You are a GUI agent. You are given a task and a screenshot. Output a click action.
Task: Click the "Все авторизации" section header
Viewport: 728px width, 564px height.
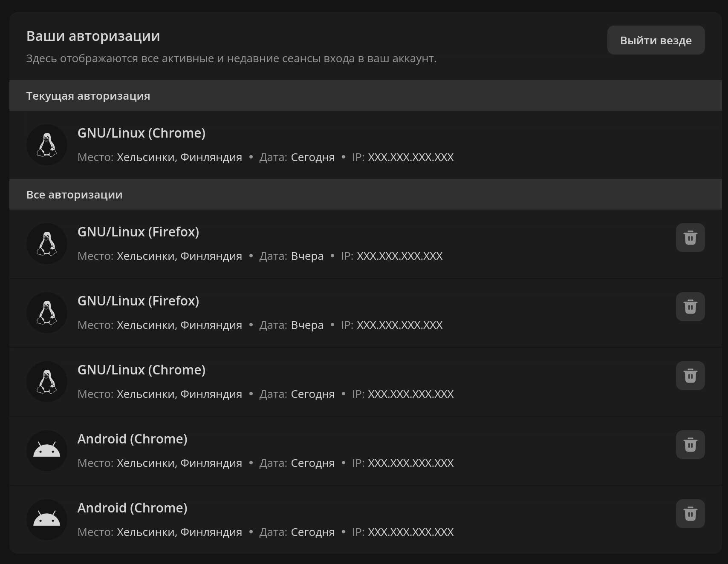75,195
